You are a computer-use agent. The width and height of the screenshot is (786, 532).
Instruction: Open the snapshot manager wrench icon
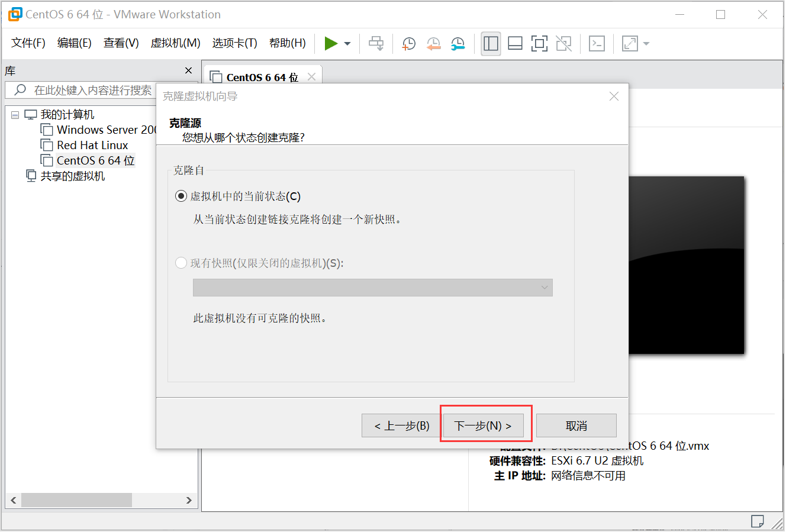pos(458,43)
